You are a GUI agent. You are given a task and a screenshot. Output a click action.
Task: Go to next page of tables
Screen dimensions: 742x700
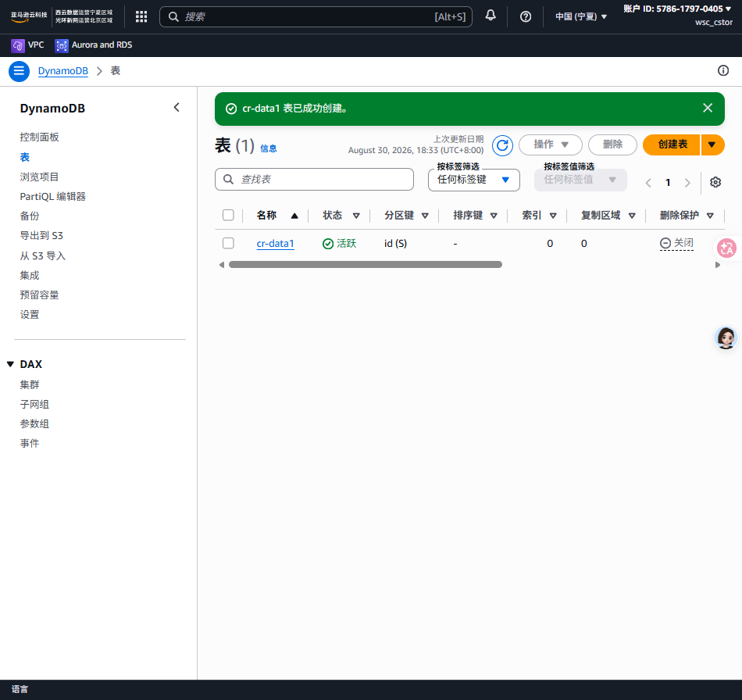click(x=687, y=183)
